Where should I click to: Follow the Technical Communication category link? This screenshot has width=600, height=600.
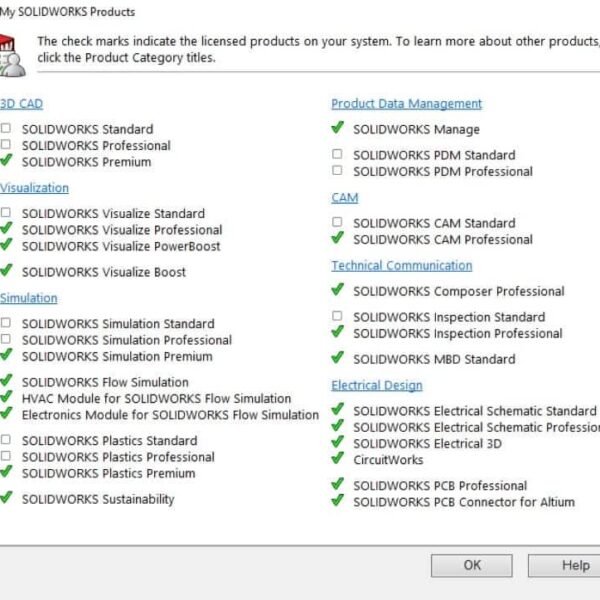[x=401, y=265]
